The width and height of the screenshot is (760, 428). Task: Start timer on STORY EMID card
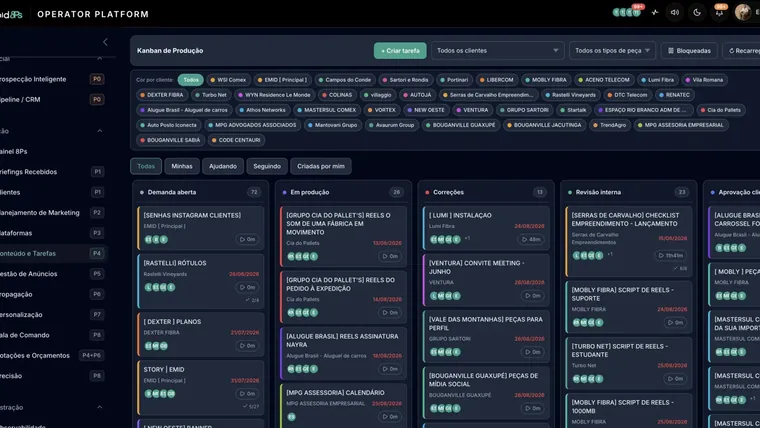(x=247, y=394)
